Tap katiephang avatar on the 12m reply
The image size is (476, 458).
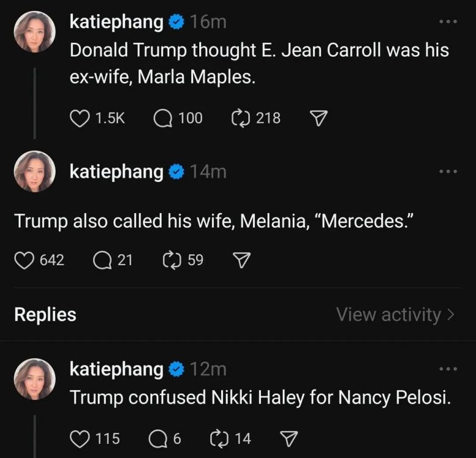click(35, 379)
